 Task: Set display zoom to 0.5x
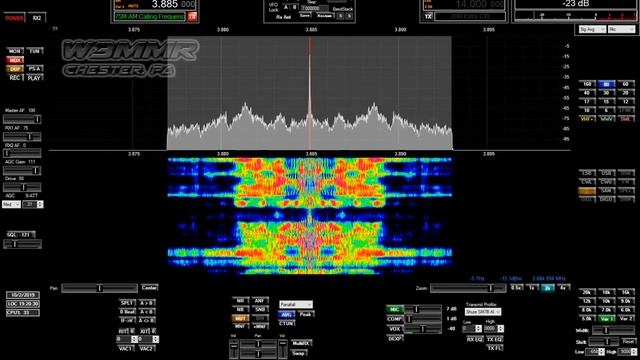click(516, 288)
